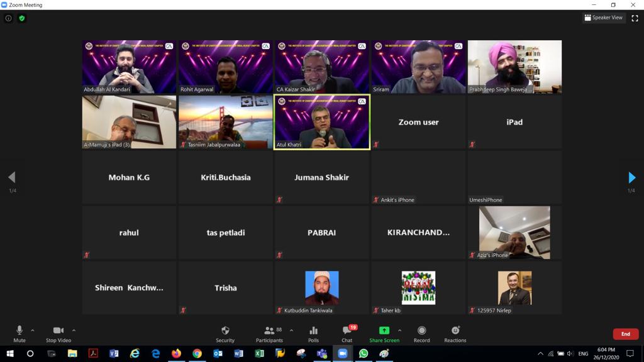Open File Explorer from taskbar

(72, 353)
